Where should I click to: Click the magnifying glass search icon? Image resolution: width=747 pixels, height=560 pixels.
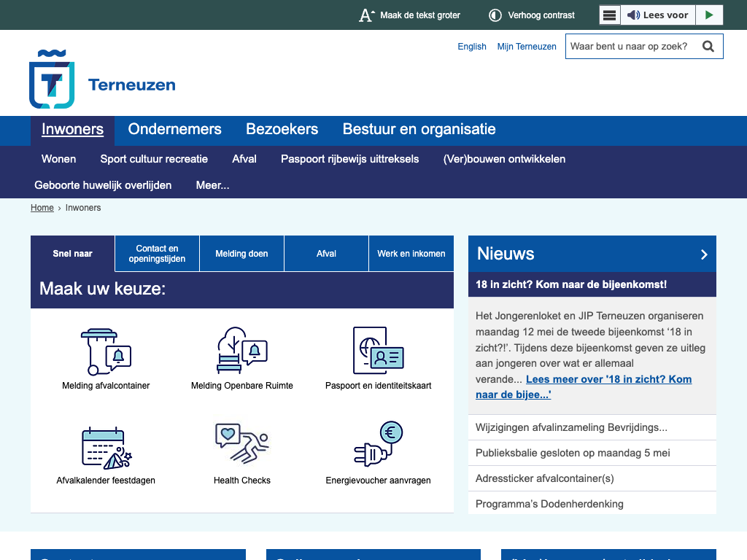click(x=708, y=47)
